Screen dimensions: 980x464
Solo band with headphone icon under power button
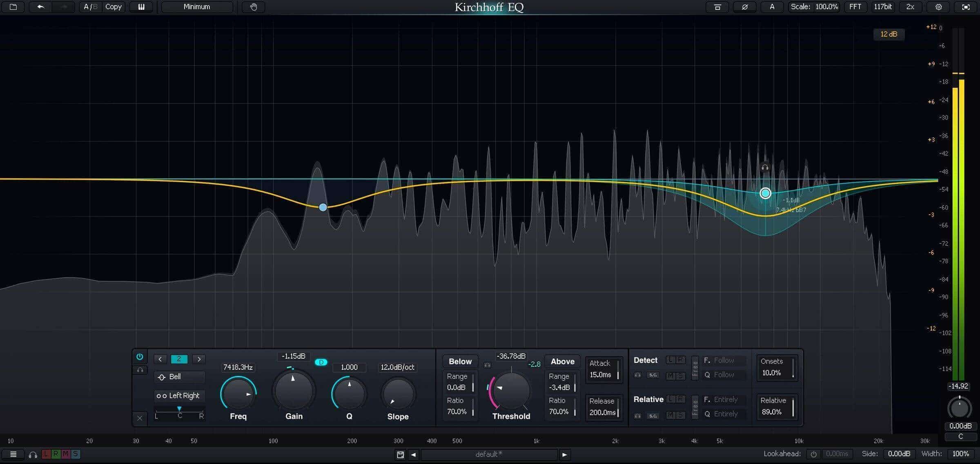point(140,370)
